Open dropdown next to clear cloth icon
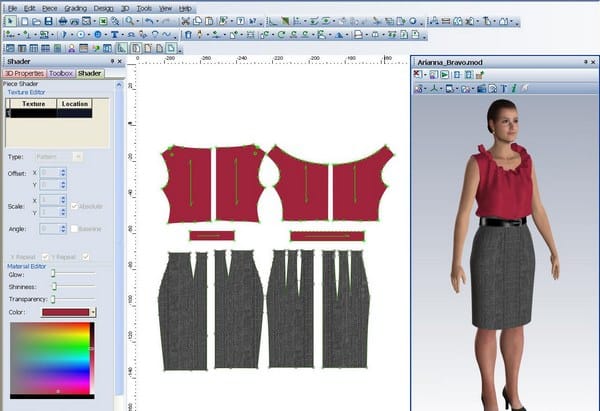Screen dimensions: 600x411 (425, 75)
